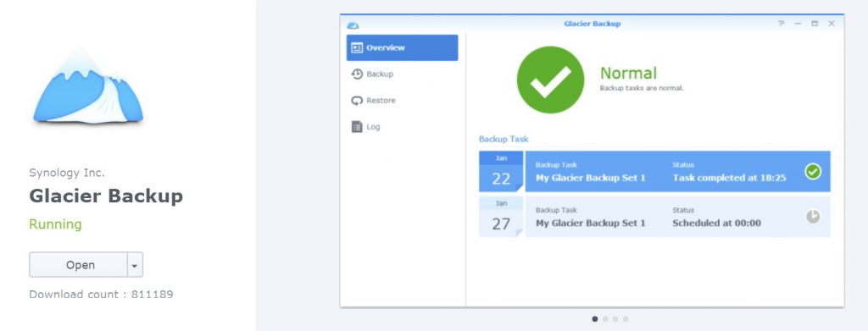Click the Glacier Backup window title bar text
Screen dimensions: 868x331
pyautogui.click(x=593, y=24)
